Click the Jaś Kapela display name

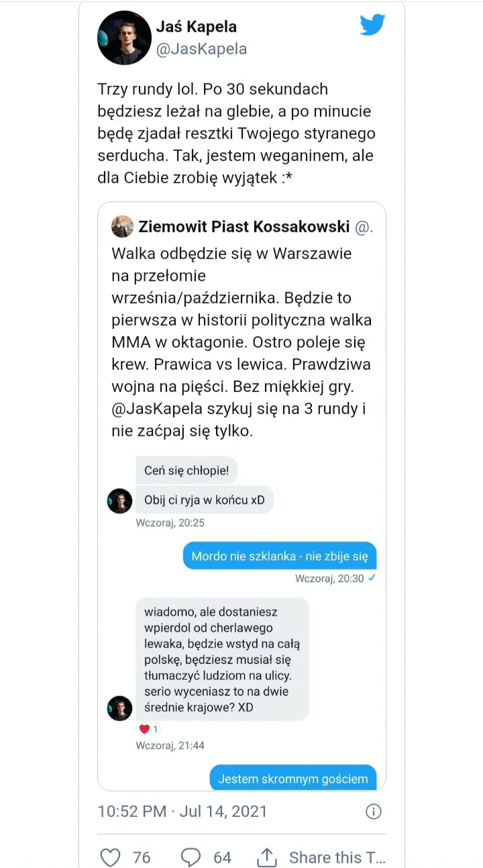click(196, 27)
